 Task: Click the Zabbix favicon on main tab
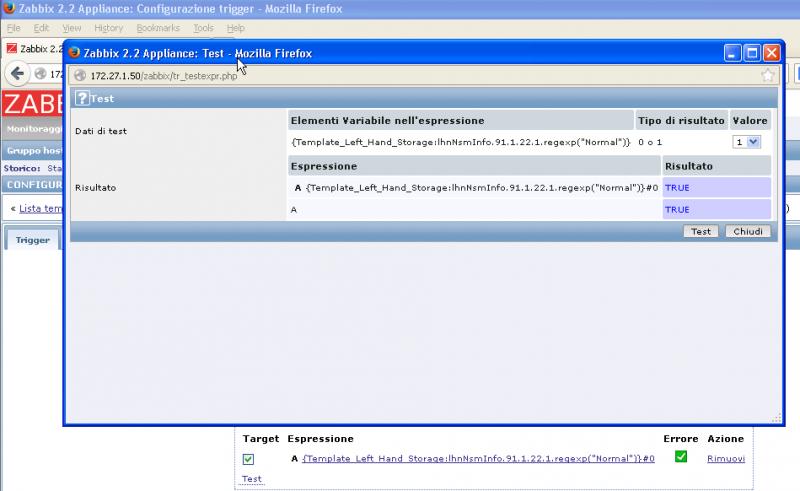[x=11, y=48]
